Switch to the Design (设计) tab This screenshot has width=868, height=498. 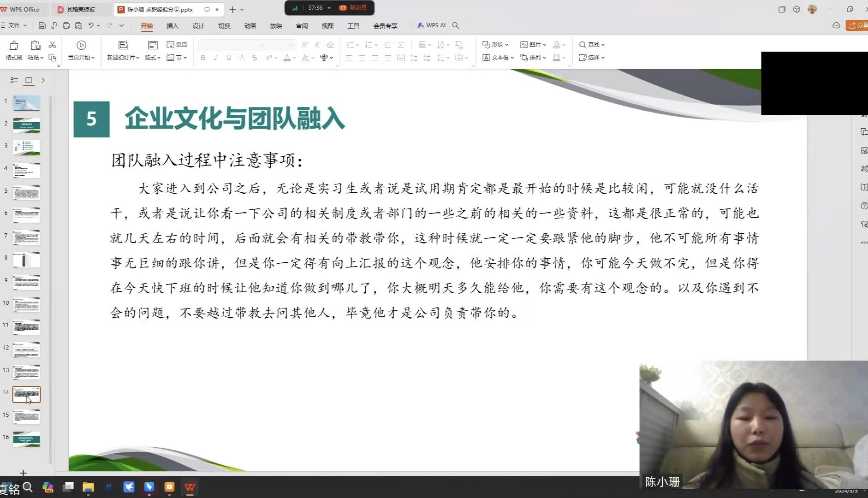198,25
